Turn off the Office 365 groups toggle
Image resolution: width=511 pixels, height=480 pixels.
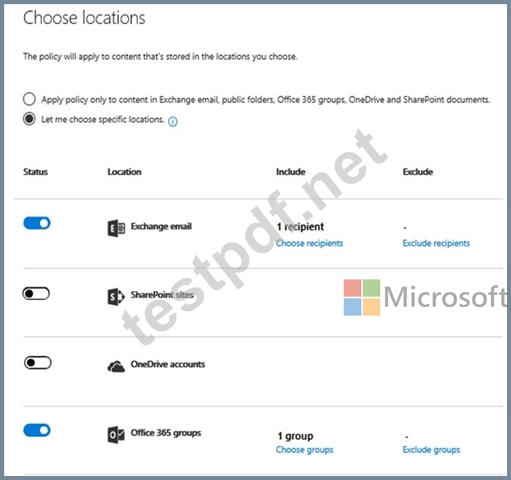click(37, 430)
